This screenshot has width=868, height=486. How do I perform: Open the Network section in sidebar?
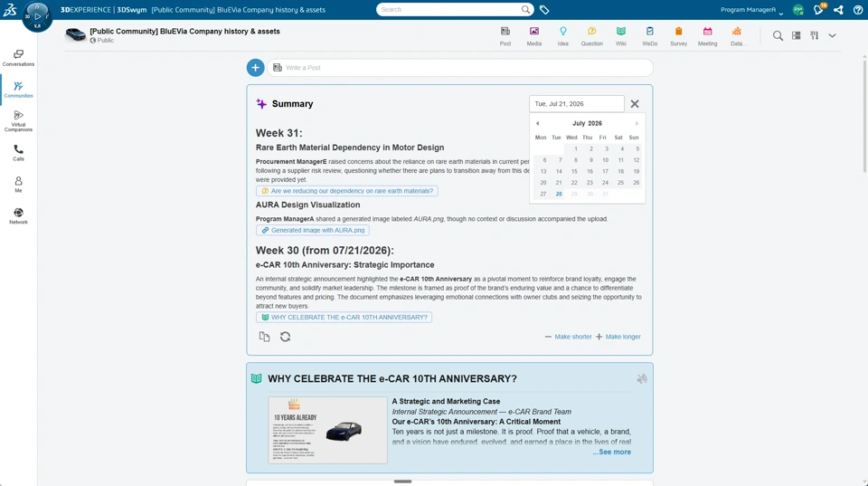click(18, 215)
